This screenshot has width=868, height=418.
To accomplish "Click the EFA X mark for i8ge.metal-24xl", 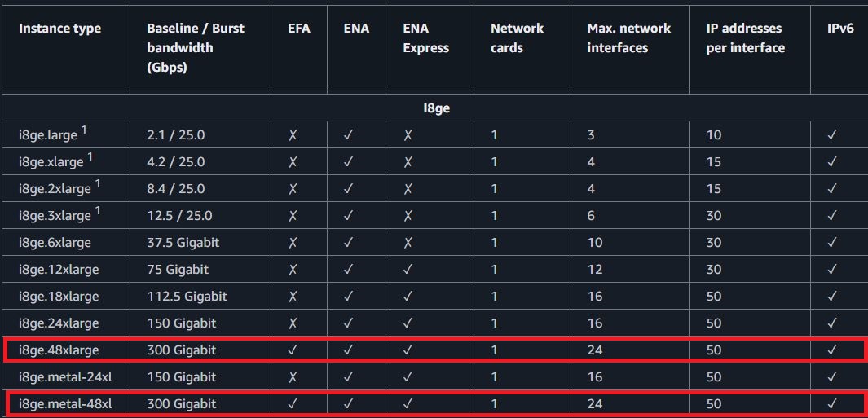I will click(x=293, y=377).
